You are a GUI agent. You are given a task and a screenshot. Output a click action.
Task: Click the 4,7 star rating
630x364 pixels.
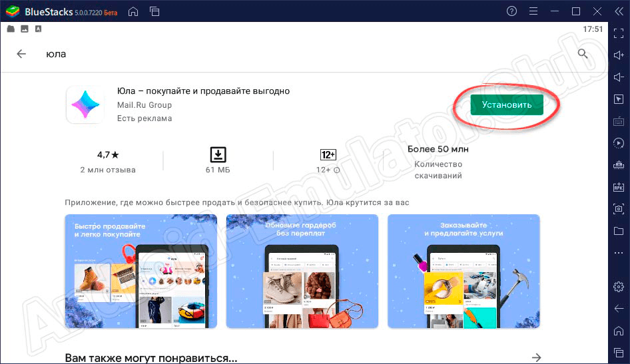point(108,154)
